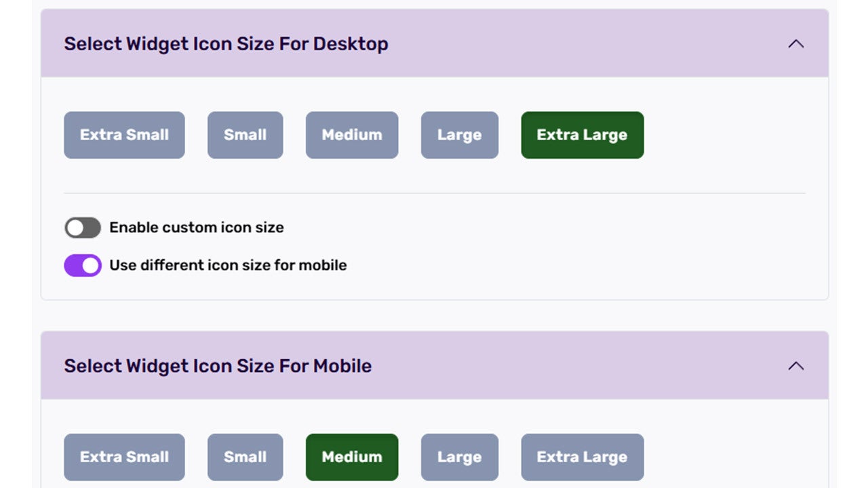Enable the custom icon size toggle
The height and width of the screenshot is (488, 868).
click(83, 228)
